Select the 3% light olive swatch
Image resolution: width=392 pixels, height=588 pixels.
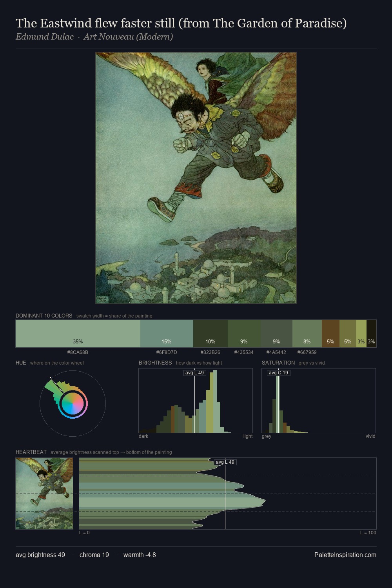361,334
